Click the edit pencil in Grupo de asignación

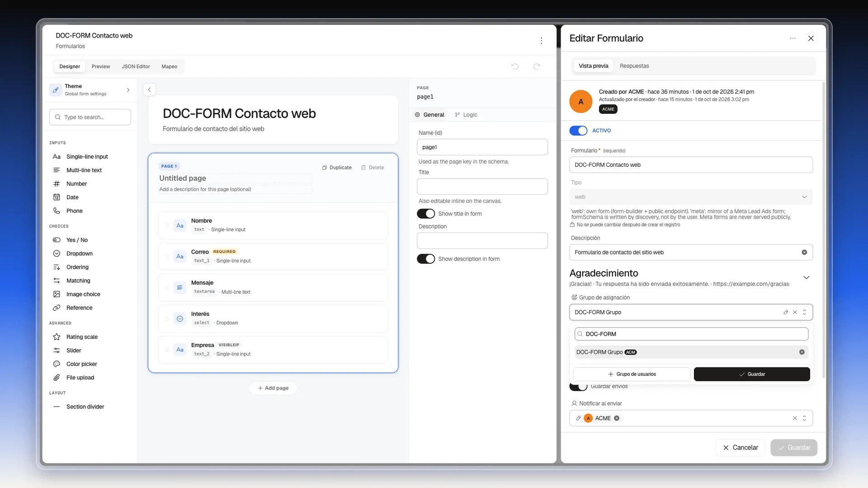click(x=786, y=312)
